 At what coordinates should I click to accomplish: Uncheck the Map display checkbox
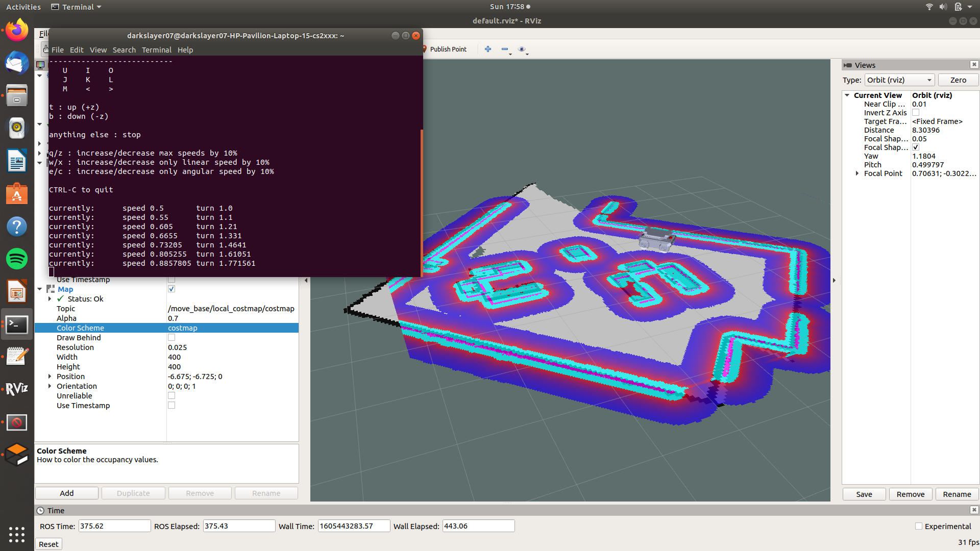[171, 289]
